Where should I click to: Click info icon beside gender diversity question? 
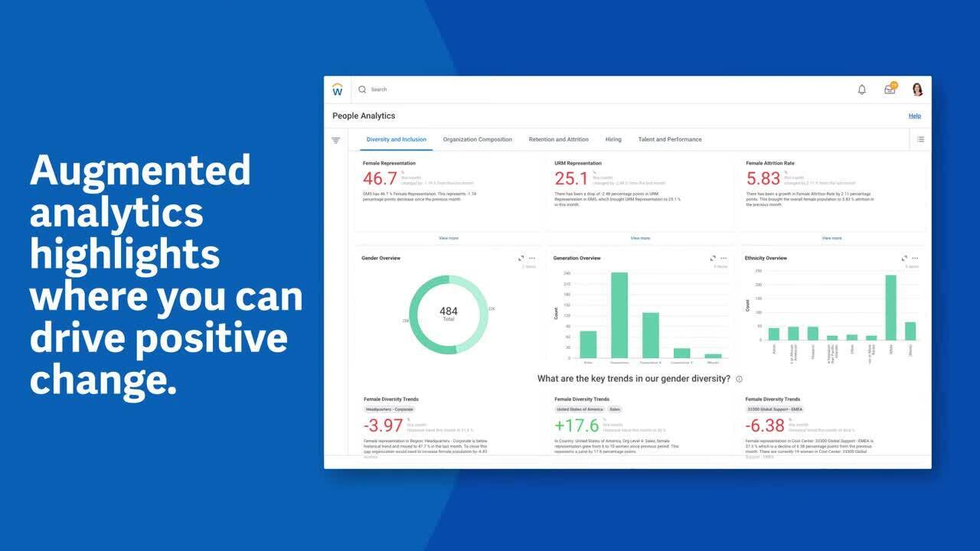[x=739, y=379]
